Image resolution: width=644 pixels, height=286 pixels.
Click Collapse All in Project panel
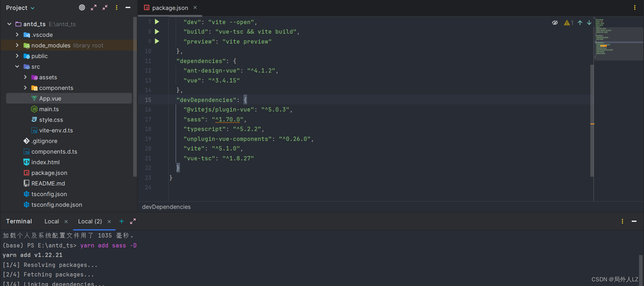coord(105,7)
